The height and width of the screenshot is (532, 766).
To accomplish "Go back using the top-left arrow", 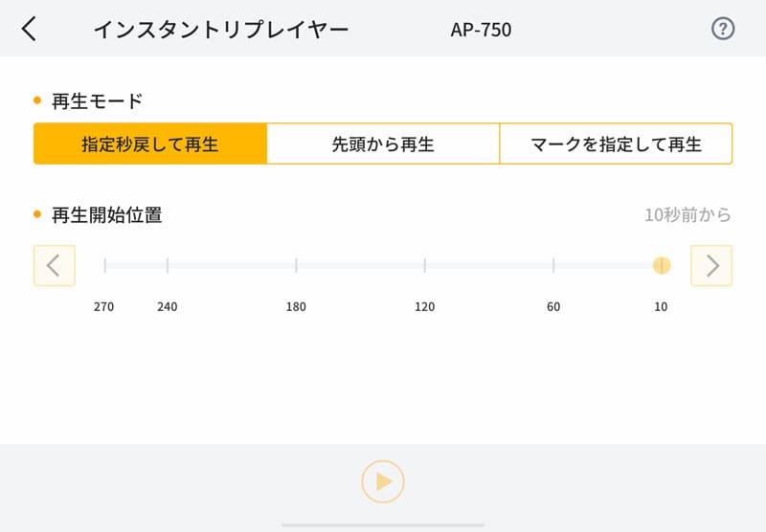I will pyautogui.click(x=30, y=29).
